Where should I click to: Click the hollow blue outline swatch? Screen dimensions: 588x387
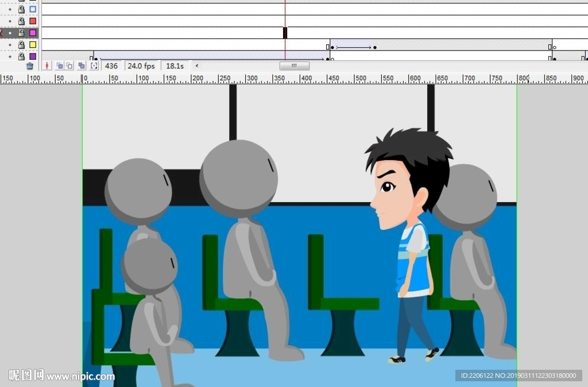[x=33, y=9]
